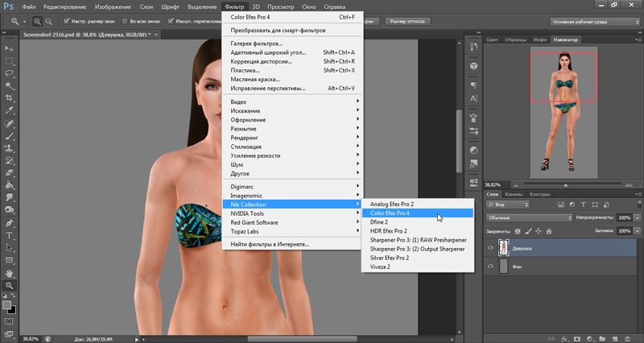Viewport: 644px width, 343px height.
Task: Choose 'Silver Efex Pro 2' filter
Action: (417, 258)
